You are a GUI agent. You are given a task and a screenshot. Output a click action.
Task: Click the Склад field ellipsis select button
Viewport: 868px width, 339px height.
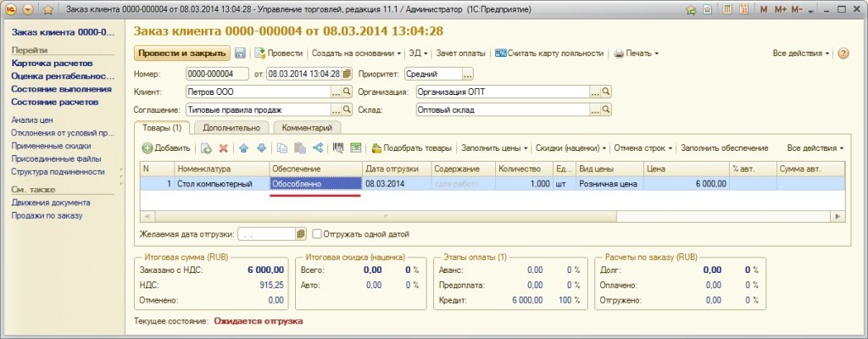coord(595,109)
